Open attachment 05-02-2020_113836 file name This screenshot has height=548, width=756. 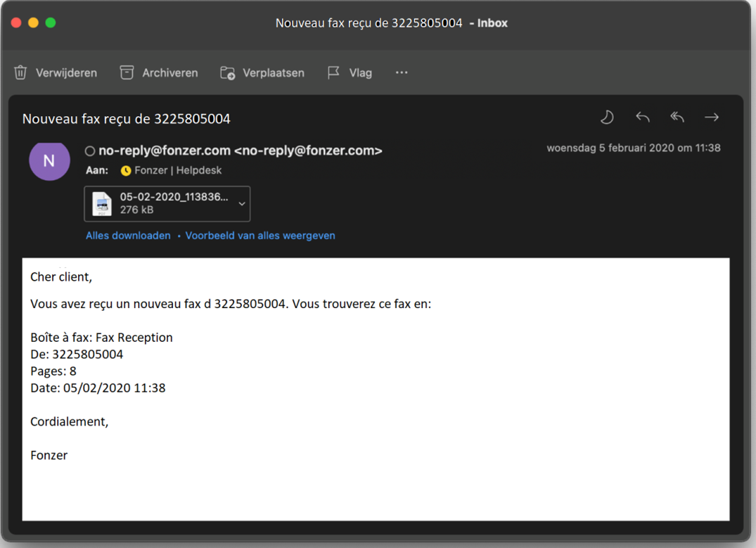click(x=174, y=197)
